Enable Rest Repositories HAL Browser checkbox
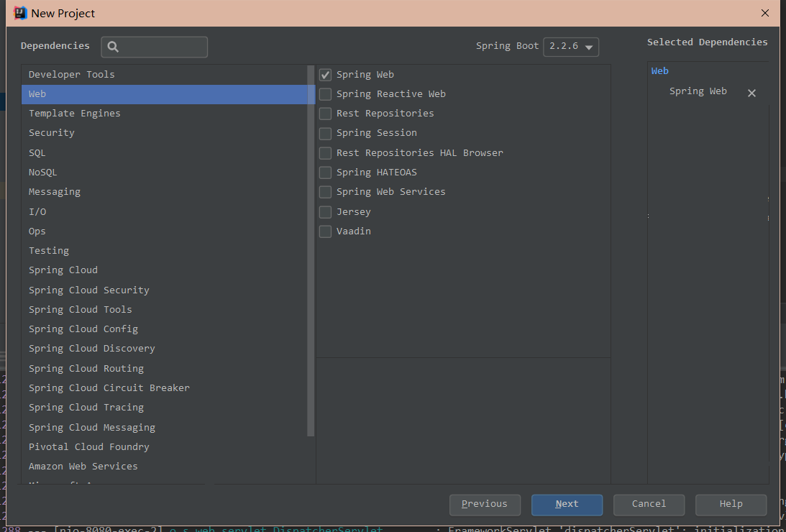The height and width of the screenshot is (532, 786). [x=325, y=153]
